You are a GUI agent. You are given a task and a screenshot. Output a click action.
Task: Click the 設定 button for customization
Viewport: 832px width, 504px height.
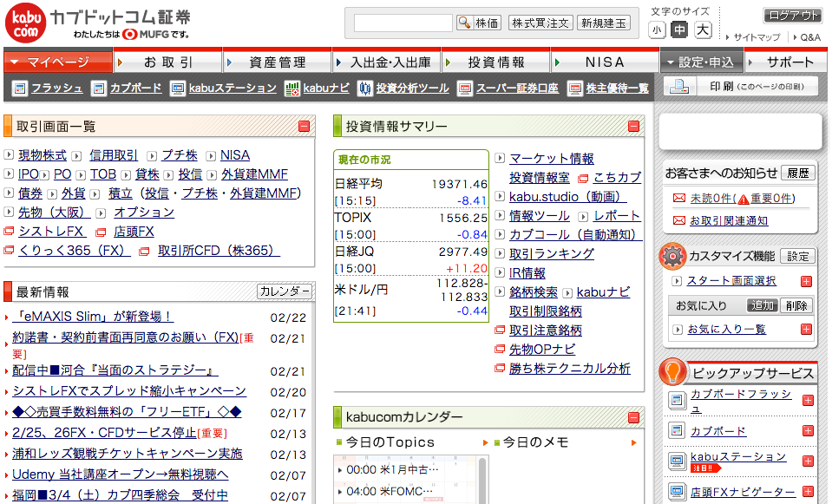coord(797,257)
